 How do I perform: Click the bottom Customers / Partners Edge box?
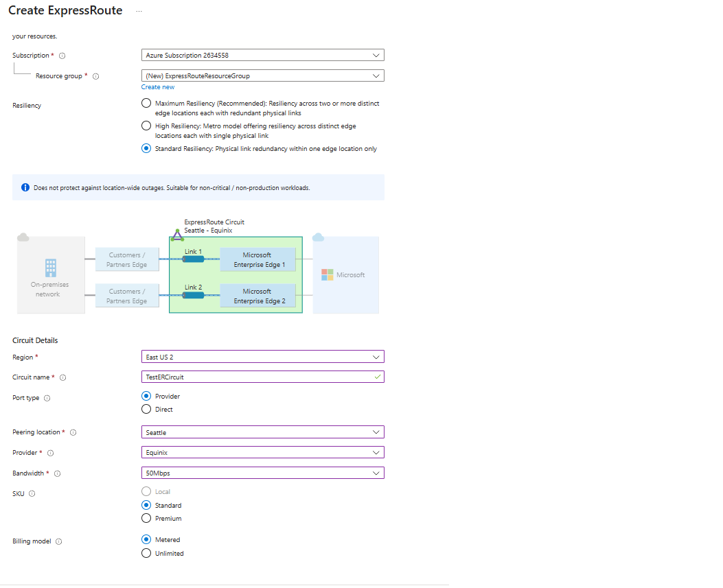click(127, 296)
